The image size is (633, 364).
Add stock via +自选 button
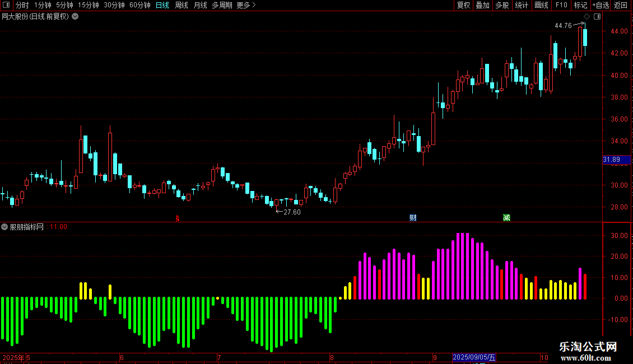click(x=601, y=5)
